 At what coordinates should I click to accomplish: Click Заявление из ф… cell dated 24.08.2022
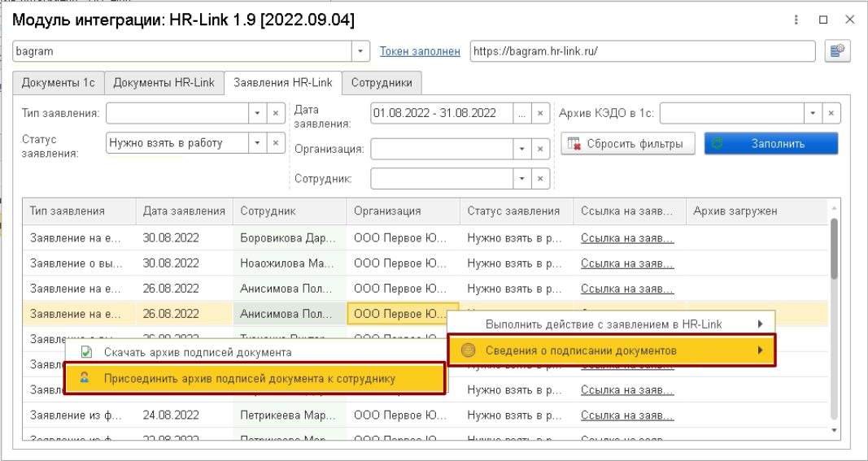tap(80, 415)
